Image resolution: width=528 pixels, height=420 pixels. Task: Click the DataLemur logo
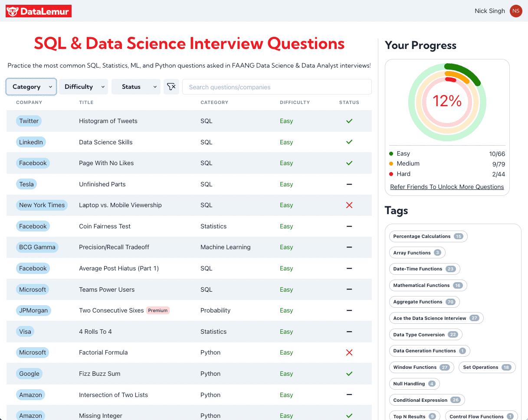[39, 11]
